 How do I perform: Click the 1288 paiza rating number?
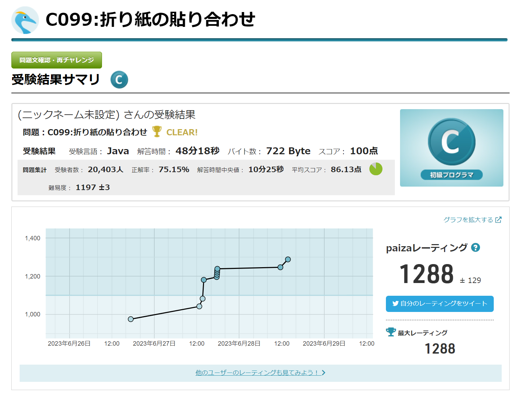click(426, 274)
